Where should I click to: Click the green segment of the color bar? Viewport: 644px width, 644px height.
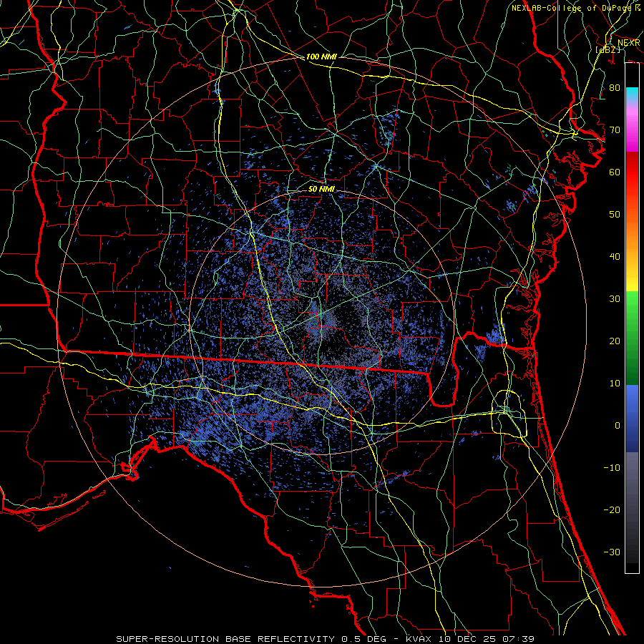coord(632,338)
